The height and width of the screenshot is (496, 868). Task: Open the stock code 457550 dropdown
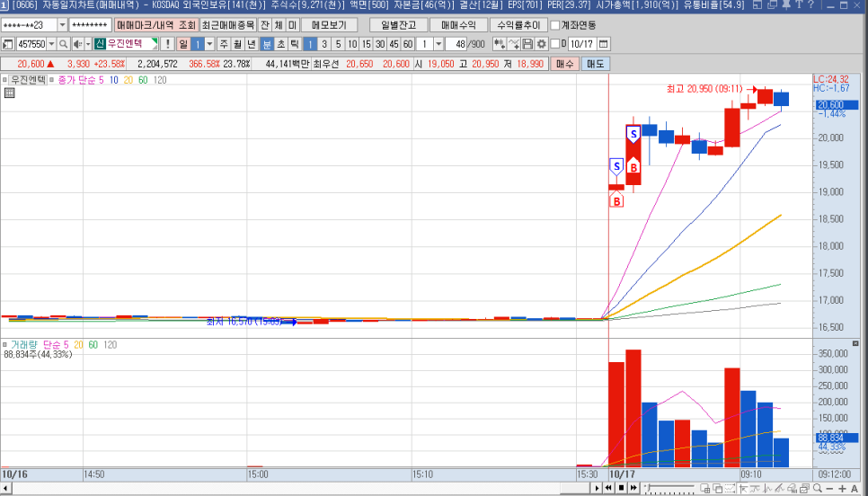[x=51, y=44]
